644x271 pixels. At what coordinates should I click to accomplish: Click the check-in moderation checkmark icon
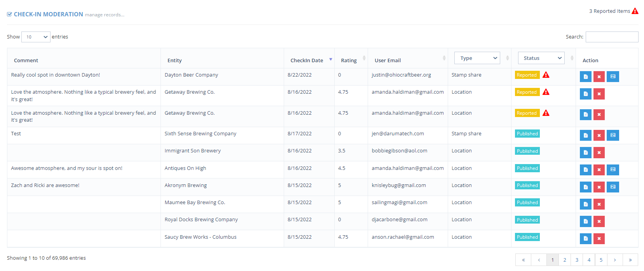(x=9, y=14)
